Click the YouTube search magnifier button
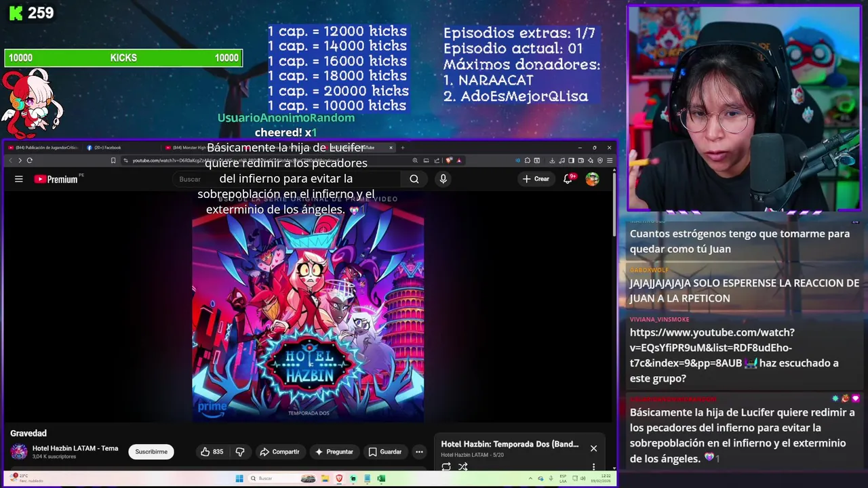Image resolution: width=868 pixels, height=488 pixels. pos(414,179)
